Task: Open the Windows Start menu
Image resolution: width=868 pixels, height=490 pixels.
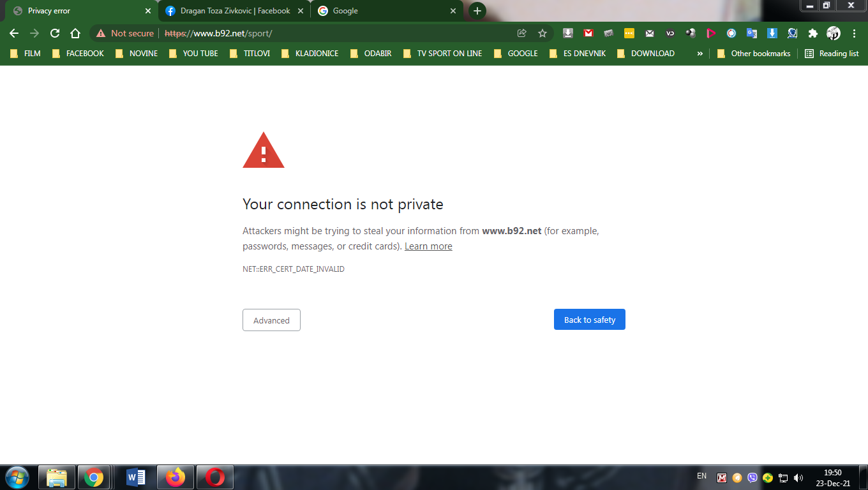Action: click(x=17, y=477)
